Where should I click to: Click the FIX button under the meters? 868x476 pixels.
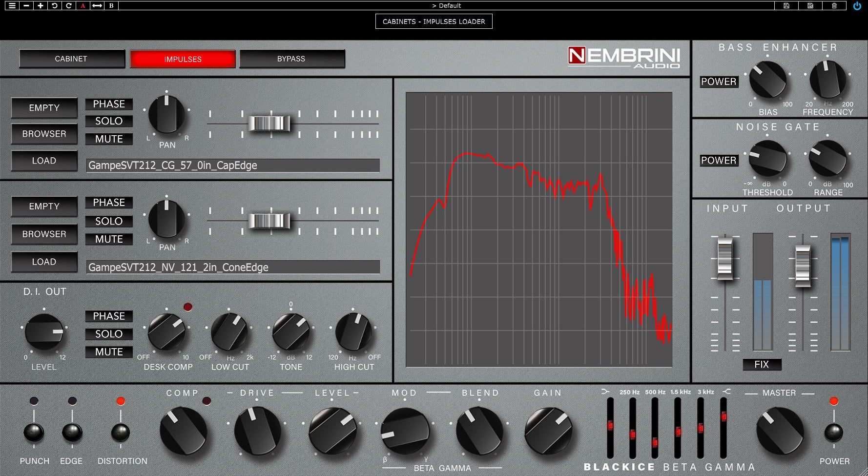[762, 365]
